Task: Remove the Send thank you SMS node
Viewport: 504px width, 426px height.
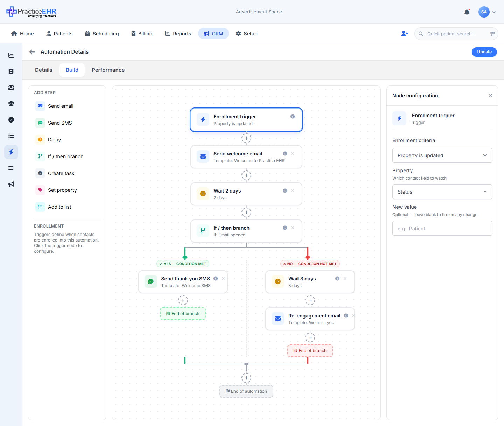Action: click(223, 279)
